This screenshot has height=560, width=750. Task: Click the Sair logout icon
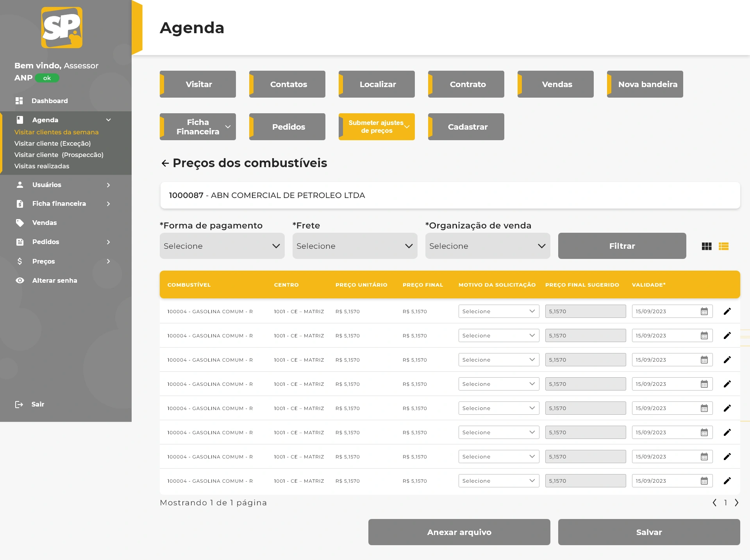[19, 404]
